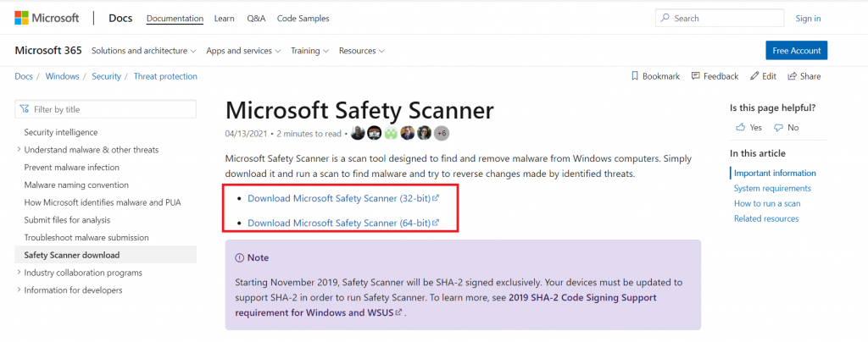
Task: Click the Filter by title field
Action: [x=106, y=109]
